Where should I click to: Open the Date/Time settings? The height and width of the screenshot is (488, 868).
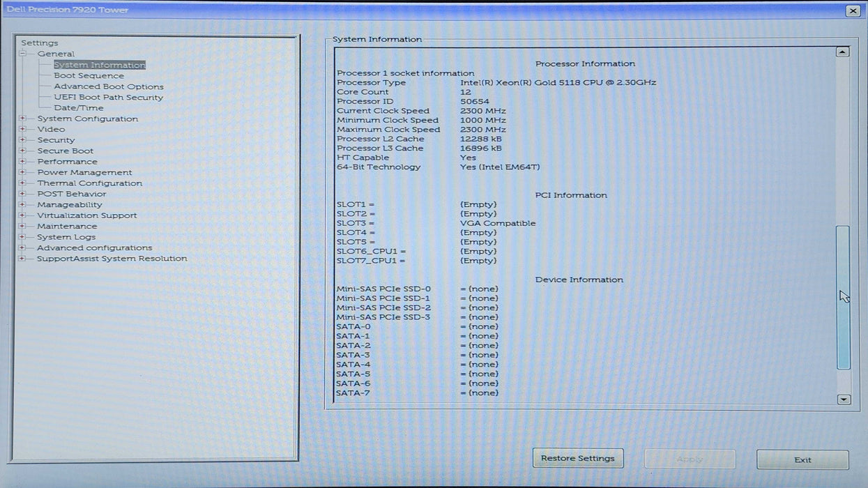tap(78, 108)
